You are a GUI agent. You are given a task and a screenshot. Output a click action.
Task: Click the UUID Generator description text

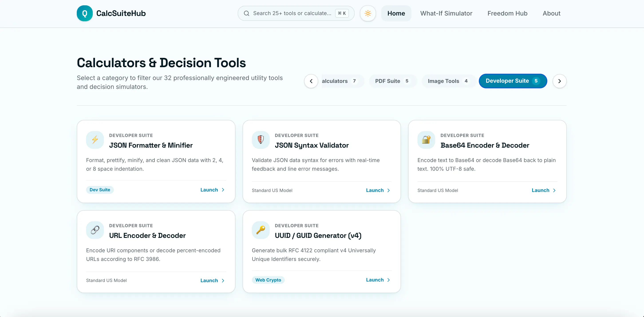[x=314, y=254]
